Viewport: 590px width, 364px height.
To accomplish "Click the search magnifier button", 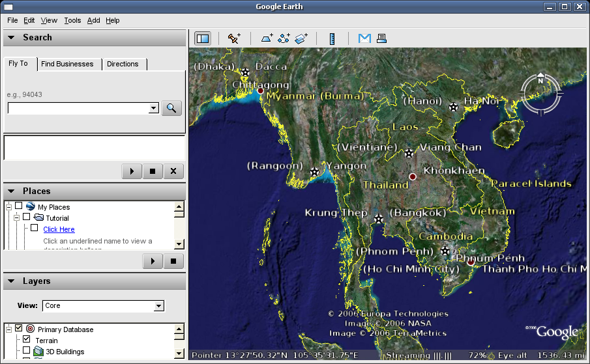I will pyautogui.click(x=171, y=108).
